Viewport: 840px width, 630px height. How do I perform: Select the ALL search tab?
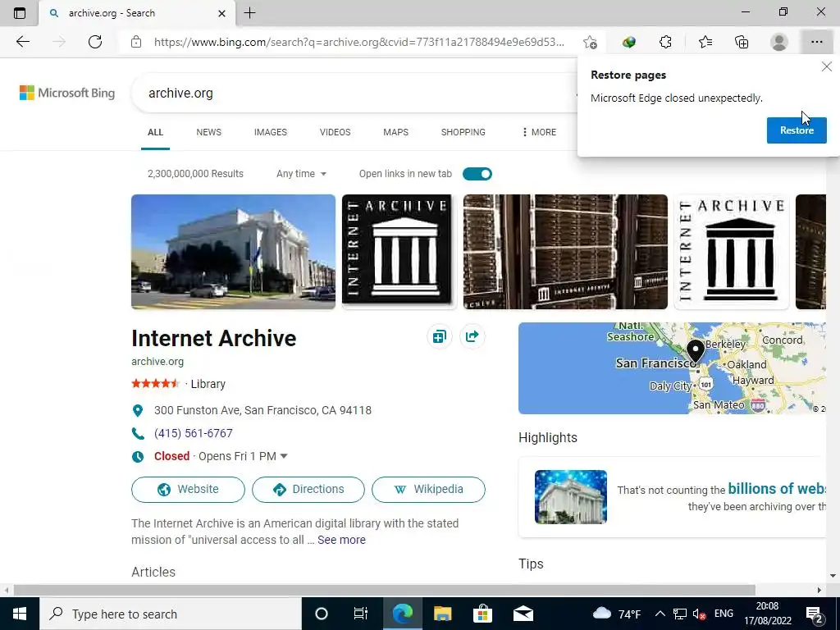pyautogui.click(x=155, y=132)
